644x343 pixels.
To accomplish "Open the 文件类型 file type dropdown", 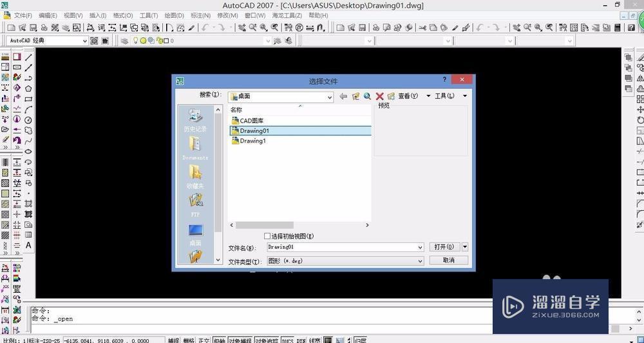I will (x=345, y=260).
